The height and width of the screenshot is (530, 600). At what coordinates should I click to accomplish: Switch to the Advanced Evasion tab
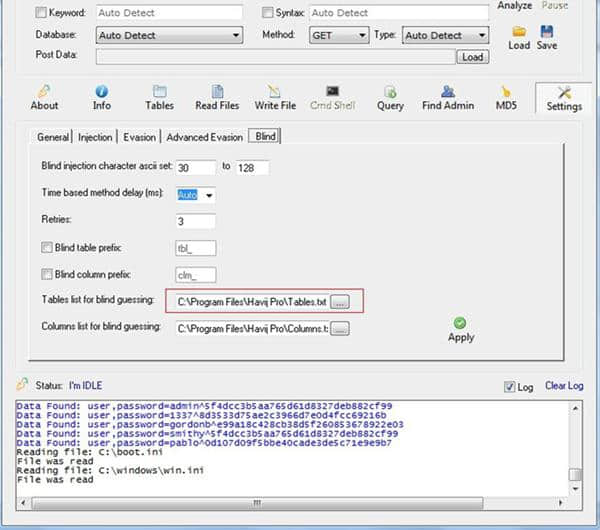pyautogui.click(x=204, y=137)
